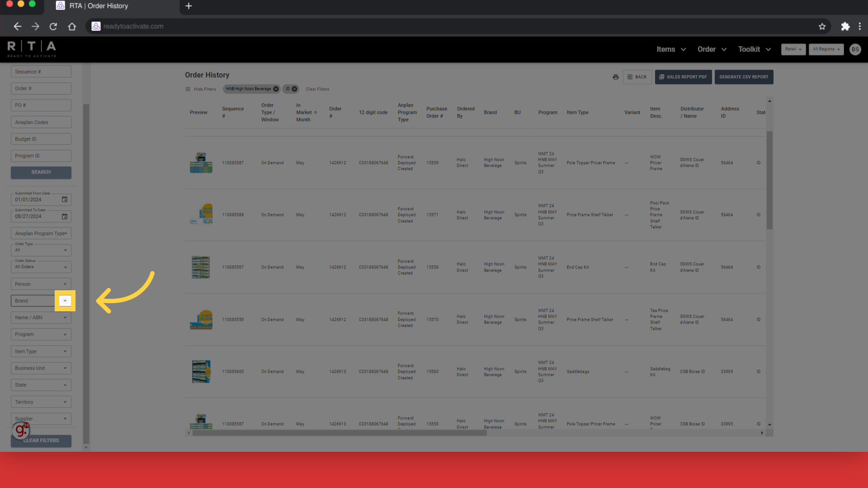Click the Program ID input field
The image size is (868, 488).
coord(41,156)
